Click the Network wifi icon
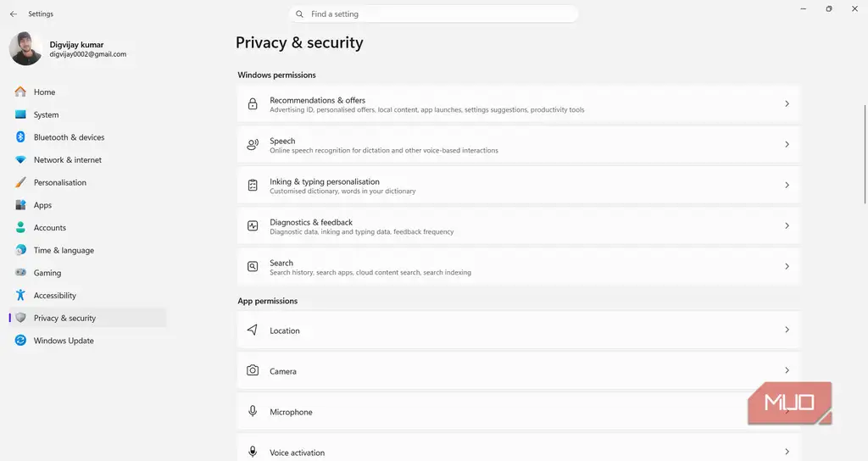Viewport: 868px width, 461px height. (x=20, y=160)
